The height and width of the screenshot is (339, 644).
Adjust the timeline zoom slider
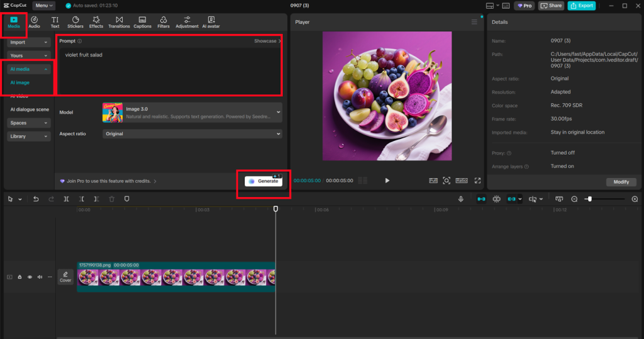click(589, 199)
